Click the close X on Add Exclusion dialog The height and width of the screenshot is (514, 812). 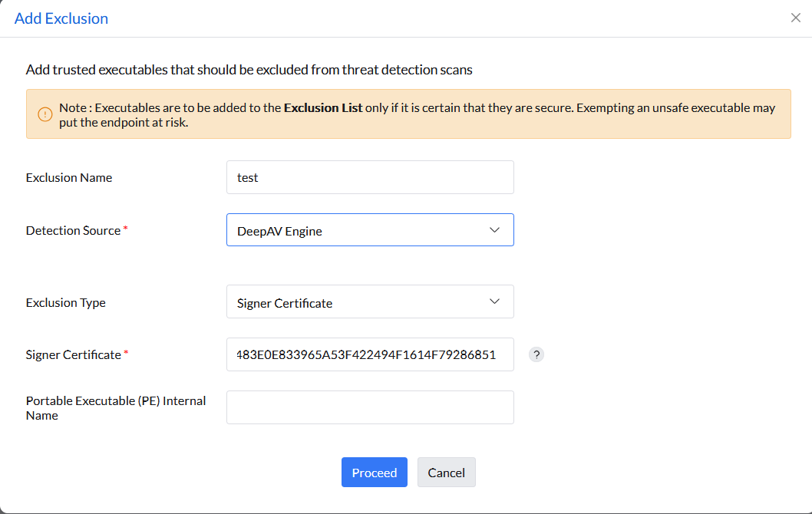795,17
